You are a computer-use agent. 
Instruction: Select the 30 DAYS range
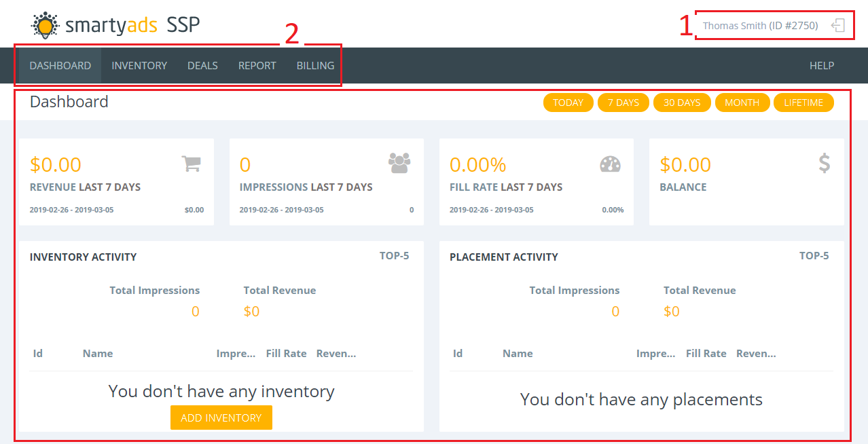[681, 102]
